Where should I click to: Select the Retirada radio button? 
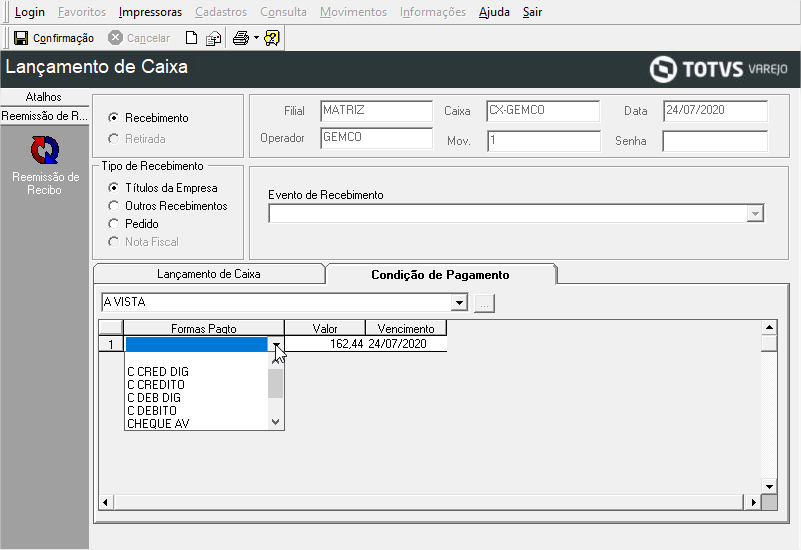(x=113, y=139)
